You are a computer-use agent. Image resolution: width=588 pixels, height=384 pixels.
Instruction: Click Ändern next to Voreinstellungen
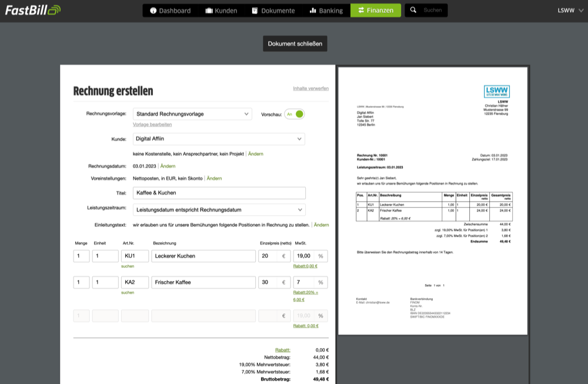point(214,179)
